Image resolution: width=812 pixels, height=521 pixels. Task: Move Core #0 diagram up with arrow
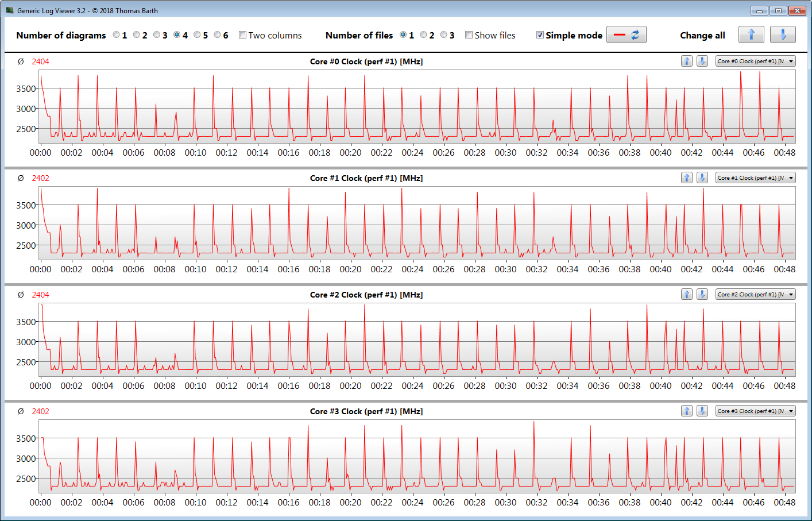[x=686, y=61]
